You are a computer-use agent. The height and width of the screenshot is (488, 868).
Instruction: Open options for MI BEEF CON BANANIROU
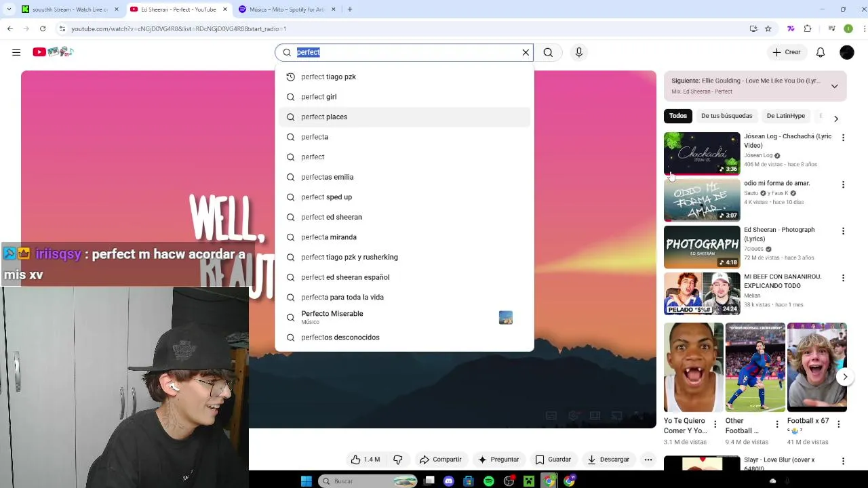(x=843, y=278)
